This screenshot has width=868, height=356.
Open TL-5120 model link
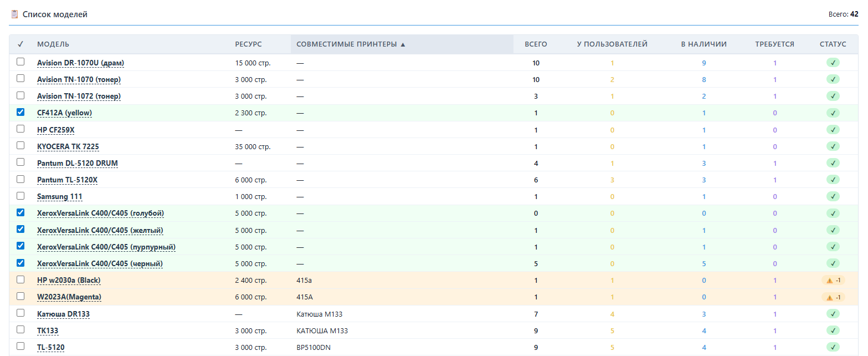50,348
